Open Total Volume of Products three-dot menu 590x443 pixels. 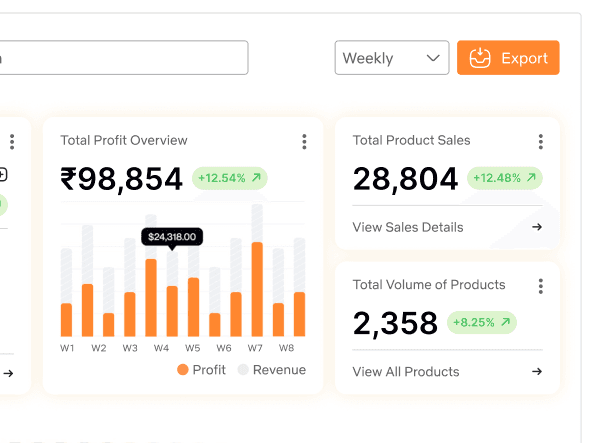pos(540,286)
